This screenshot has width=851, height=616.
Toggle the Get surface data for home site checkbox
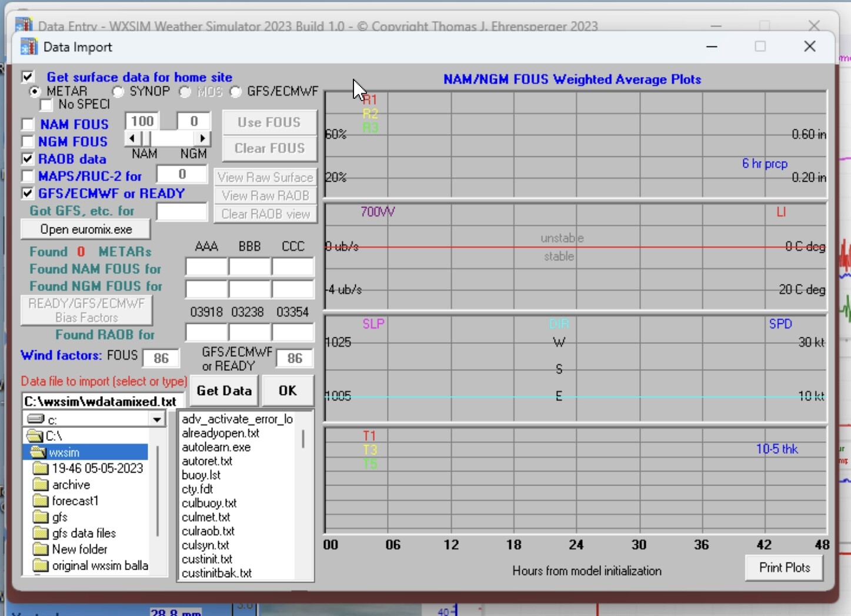pyautogui.click(x=28, y=77)
